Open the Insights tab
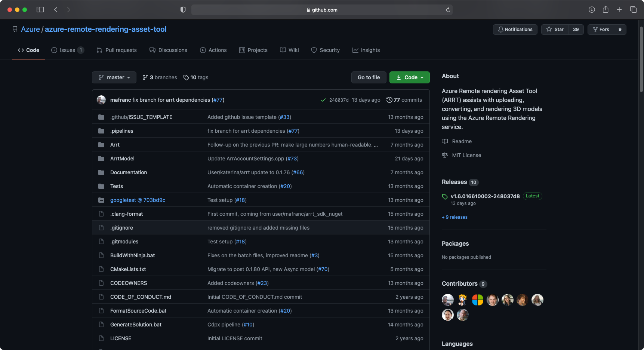Image resolution: width=644 pixels, height=350 pixels. 366,50
